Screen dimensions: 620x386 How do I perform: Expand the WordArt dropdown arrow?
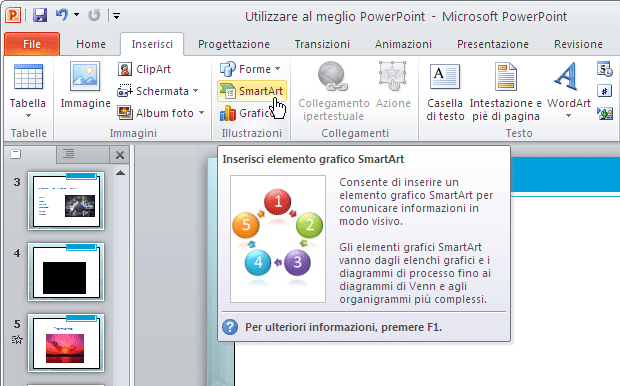pyautogui.click(x=569, y=116)
